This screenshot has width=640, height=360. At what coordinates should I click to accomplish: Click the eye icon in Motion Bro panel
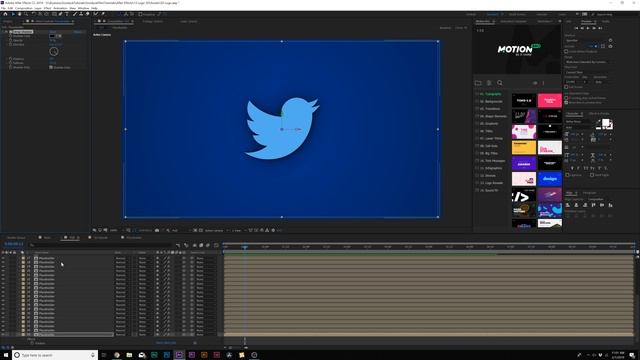(535, 83)
